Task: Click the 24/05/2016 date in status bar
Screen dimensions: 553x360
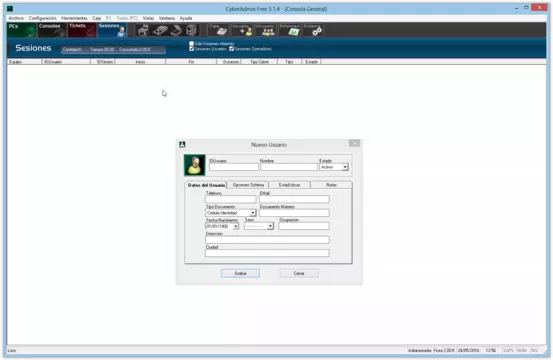Action: coord(468,350)
